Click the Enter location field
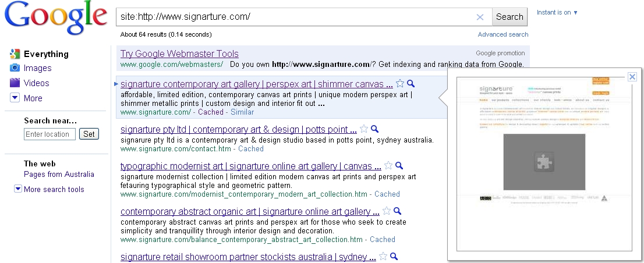Image resolution: width=644 pixels, height=263 pixels. pyautogui.click(x=49, y=134)
